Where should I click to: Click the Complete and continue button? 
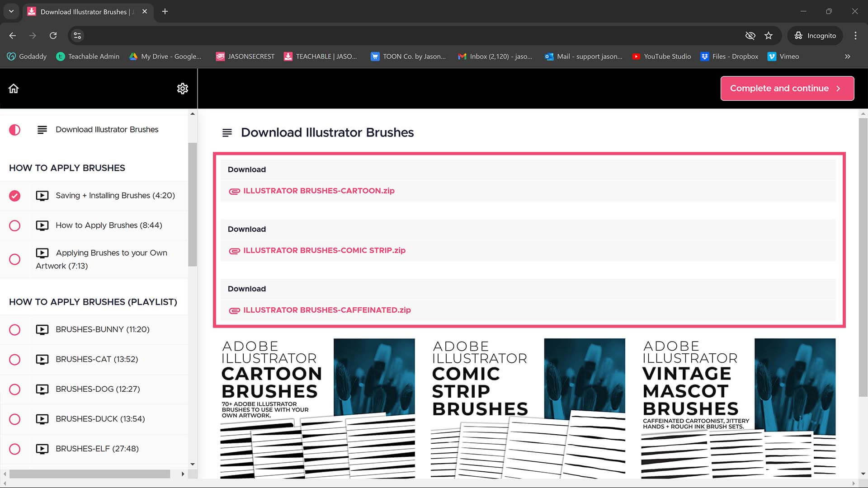click(x=787, y=88)
